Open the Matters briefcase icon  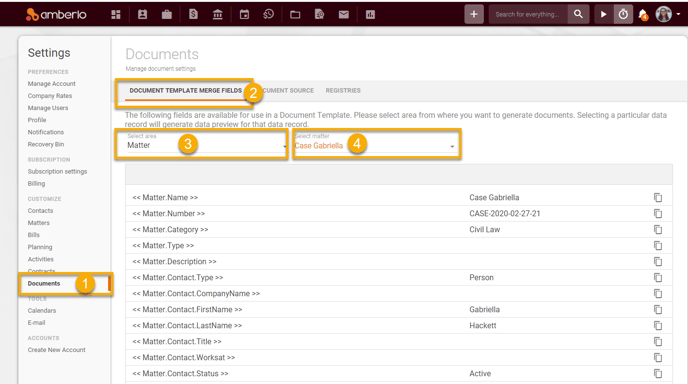click(x=167, y=14)
